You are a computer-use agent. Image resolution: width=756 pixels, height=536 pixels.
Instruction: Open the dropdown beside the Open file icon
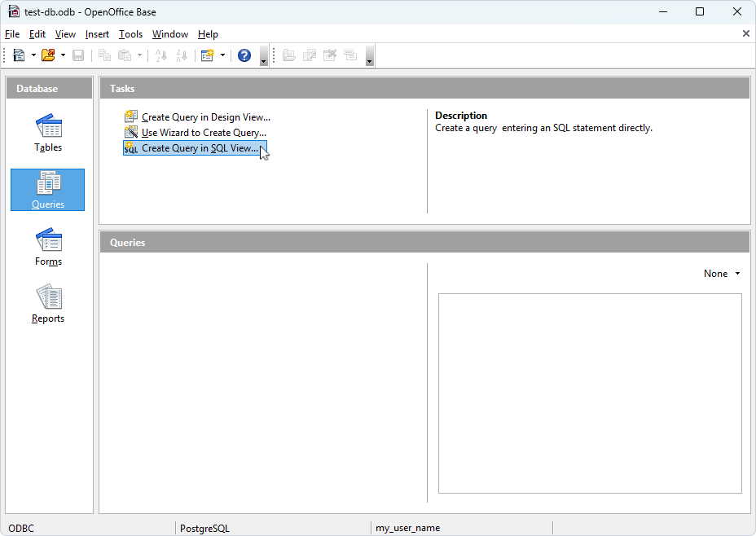(x=63, y=55)
